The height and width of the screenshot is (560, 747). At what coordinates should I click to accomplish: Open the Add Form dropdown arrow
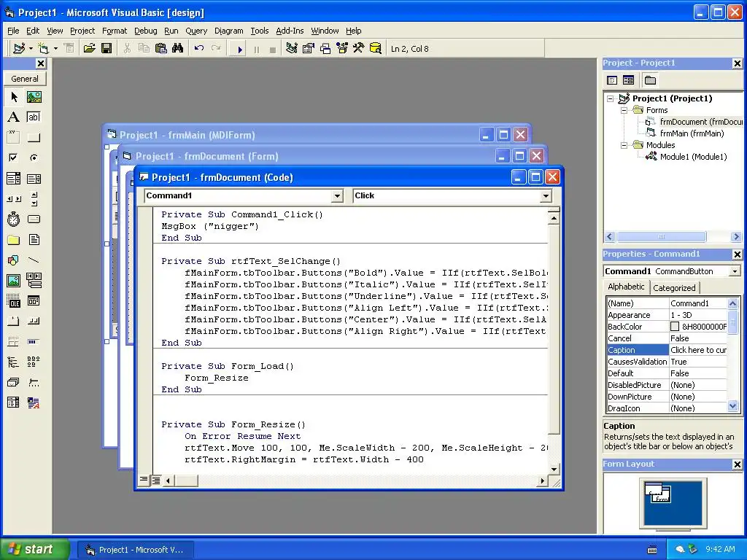[55, 49]
